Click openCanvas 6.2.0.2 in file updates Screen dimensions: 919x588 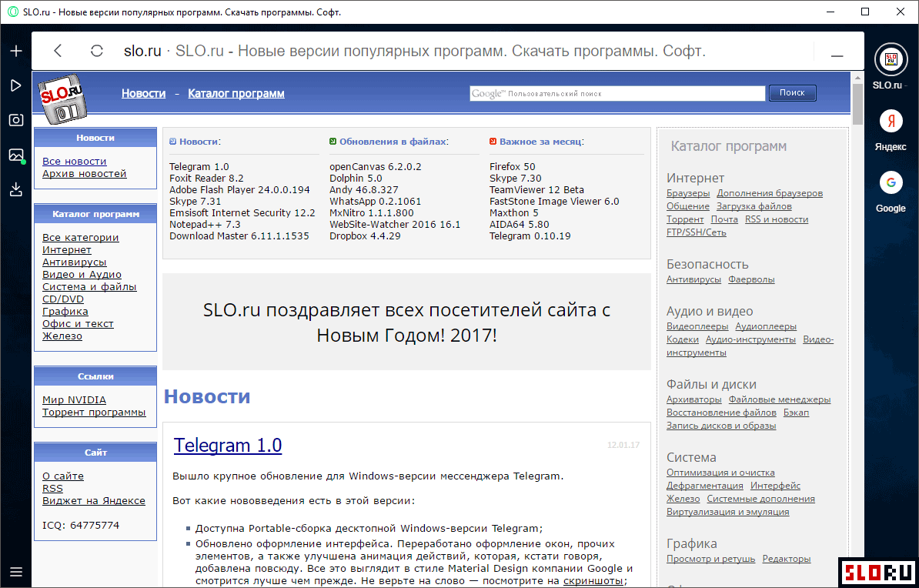click(376, 166)
